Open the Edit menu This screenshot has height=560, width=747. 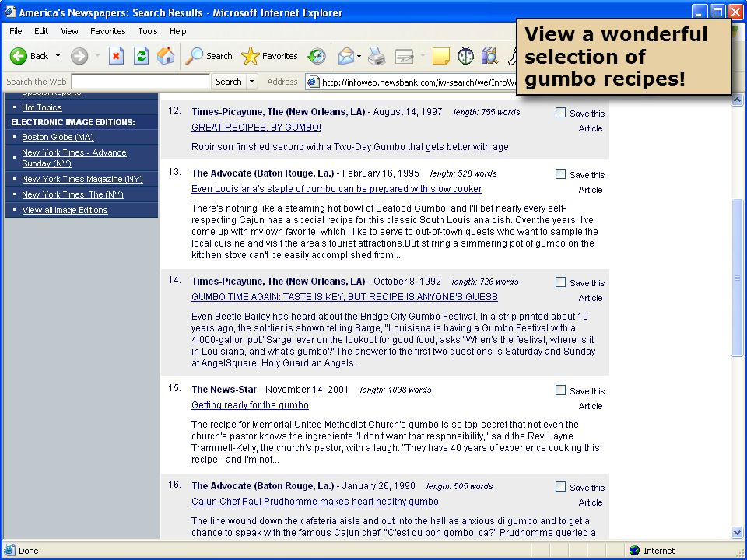tap(41, 31)
